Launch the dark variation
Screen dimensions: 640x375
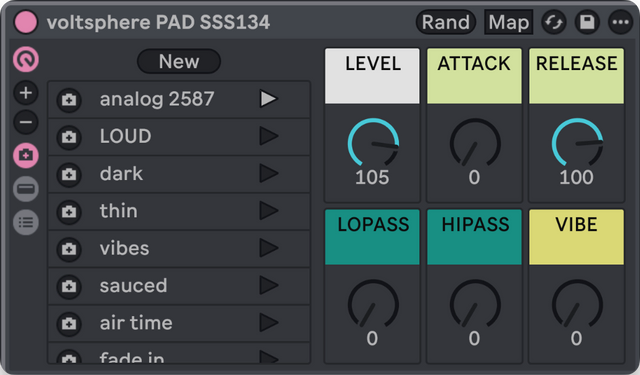pos(269,173)
